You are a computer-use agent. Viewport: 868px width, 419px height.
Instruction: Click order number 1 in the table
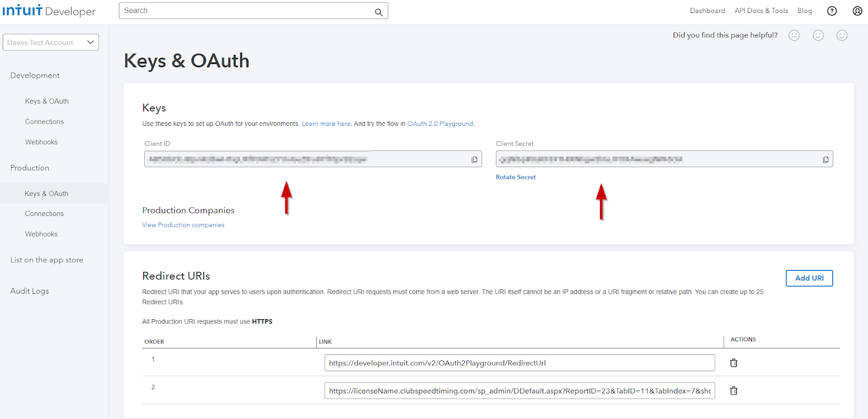tap(153, 359)
